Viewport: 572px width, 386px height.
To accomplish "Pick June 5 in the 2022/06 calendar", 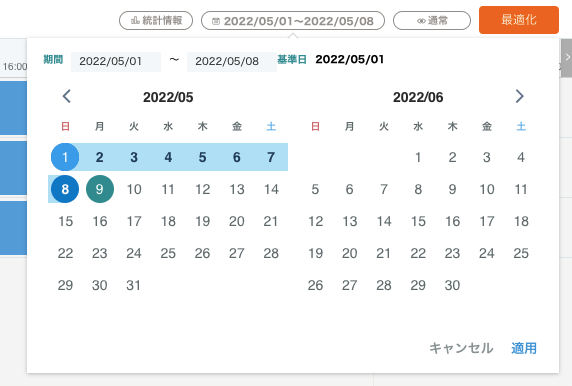I will pyautogui.click(x=315, y=189).
